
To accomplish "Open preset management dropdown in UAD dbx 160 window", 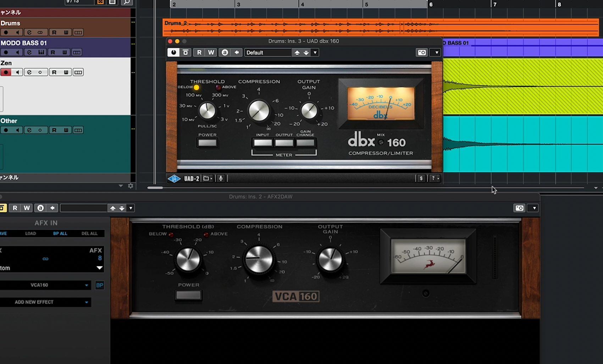I will pos(315,53).
